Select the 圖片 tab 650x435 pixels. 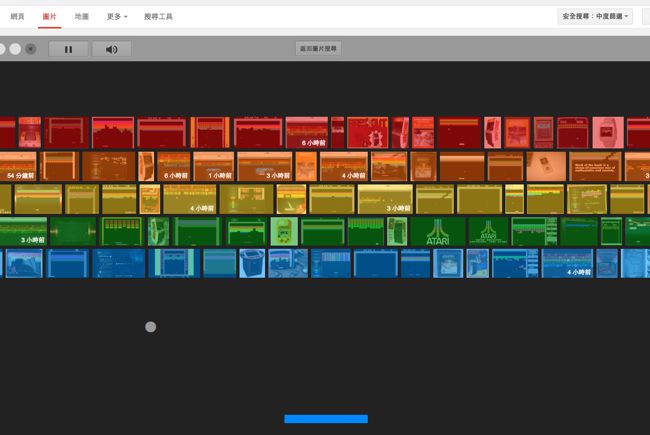click(x=49, y=17)
